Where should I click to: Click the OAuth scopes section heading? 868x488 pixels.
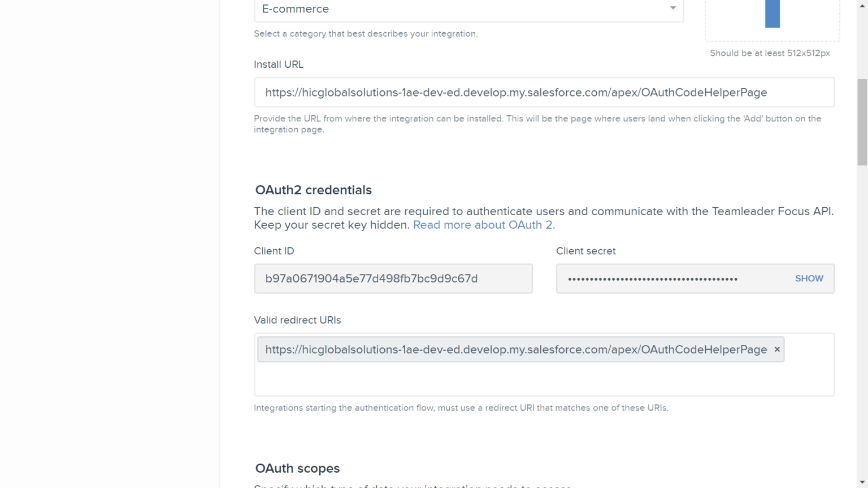coord(297,468)
